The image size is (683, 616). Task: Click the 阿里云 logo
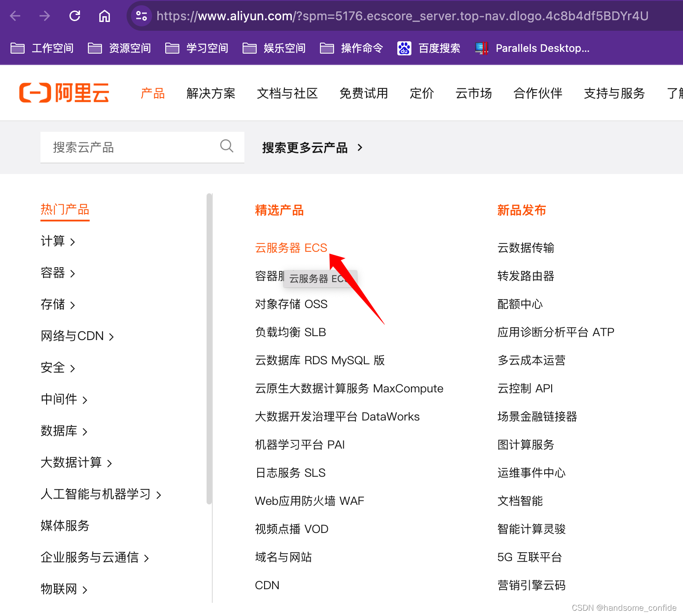click(64, 93)
